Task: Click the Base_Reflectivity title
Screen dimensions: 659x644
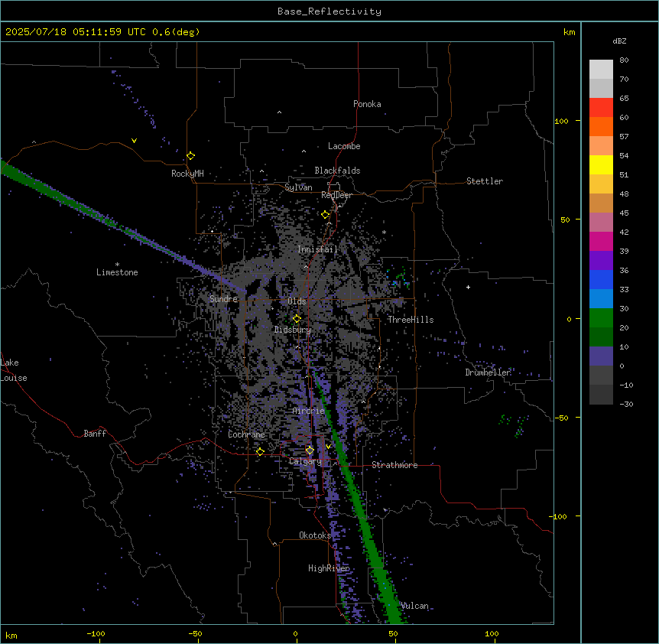Action: [329, 11]
